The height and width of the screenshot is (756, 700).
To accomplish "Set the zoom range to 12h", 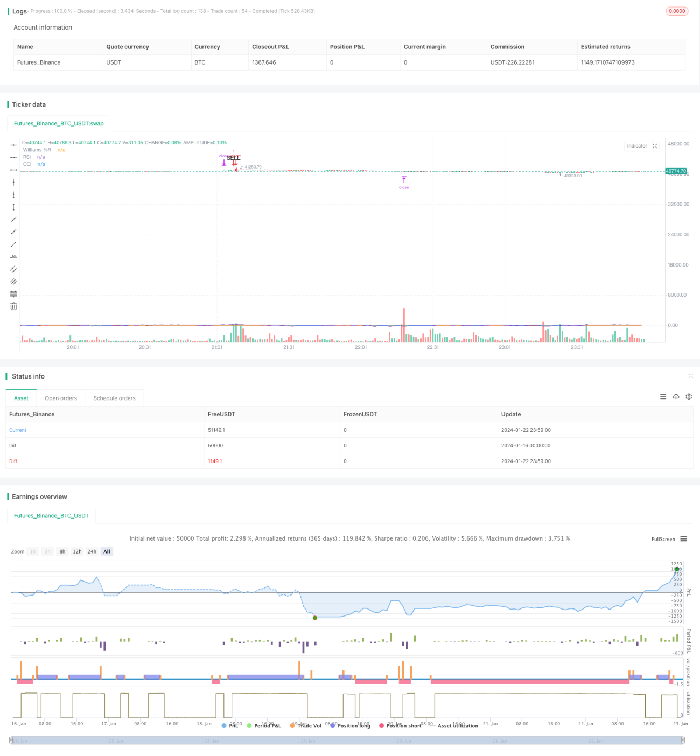I will click(x=77, y=551).
